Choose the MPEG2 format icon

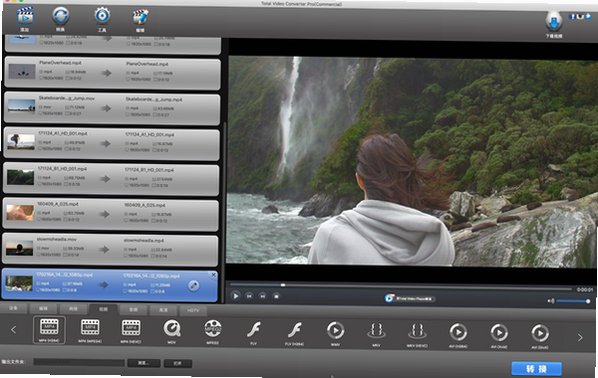point(213,328)
